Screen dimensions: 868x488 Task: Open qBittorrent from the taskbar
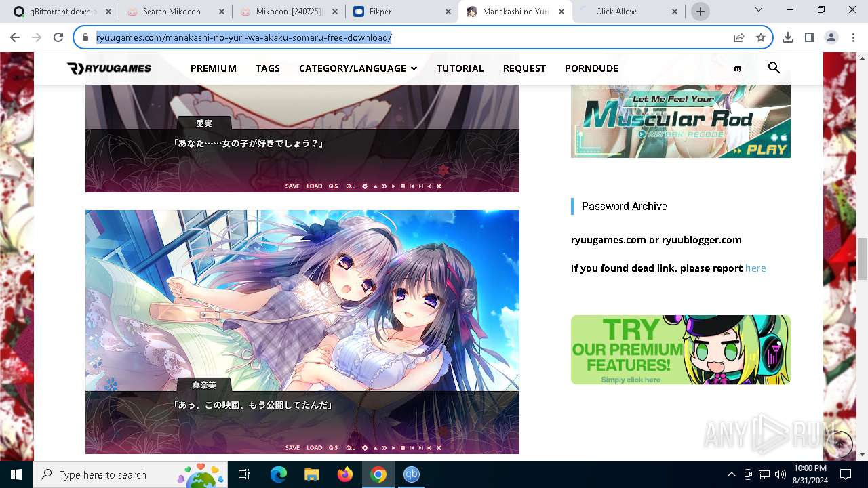[412, 474]
